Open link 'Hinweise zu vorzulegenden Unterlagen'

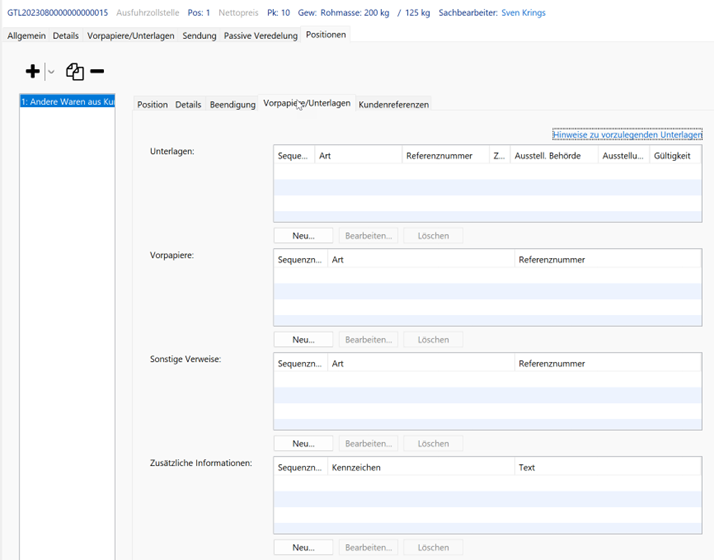627,135
